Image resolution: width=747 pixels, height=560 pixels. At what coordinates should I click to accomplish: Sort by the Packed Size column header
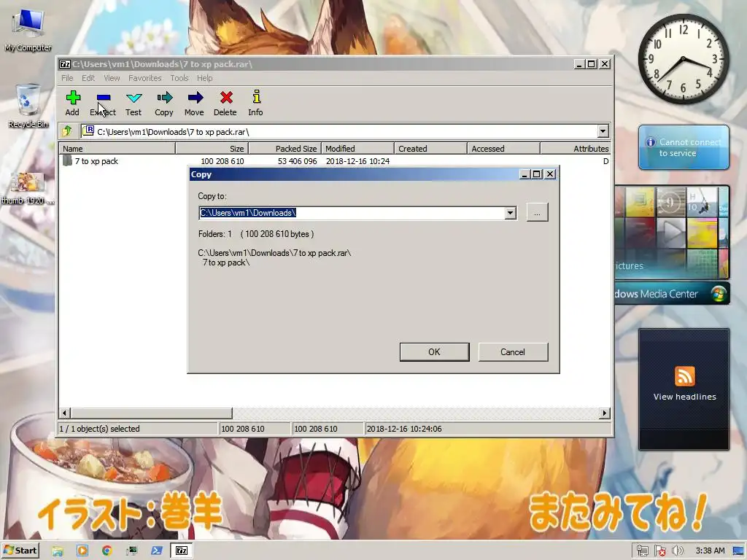[x=285, y=149]
